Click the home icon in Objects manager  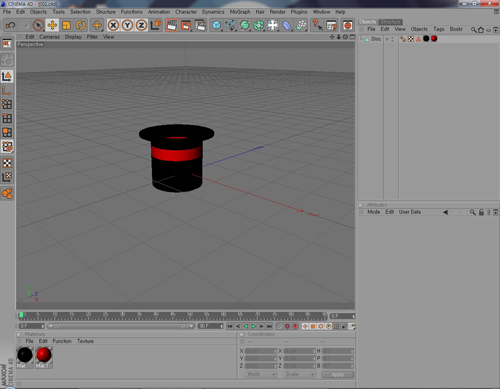pyautogui.click(x=481, y=30)
